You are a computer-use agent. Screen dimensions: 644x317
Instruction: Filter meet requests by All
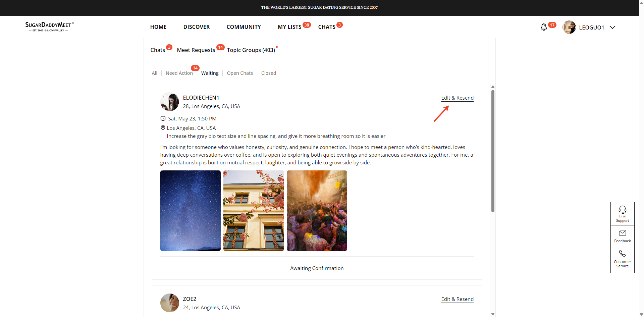click(154, 73)
